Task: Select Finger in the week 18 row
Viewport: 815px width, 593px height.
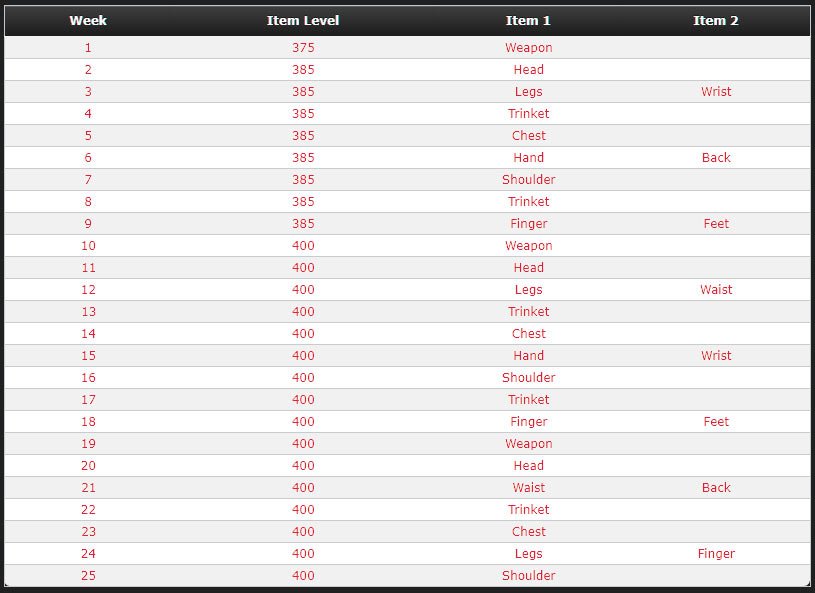Action: click(x=529, y=422)
